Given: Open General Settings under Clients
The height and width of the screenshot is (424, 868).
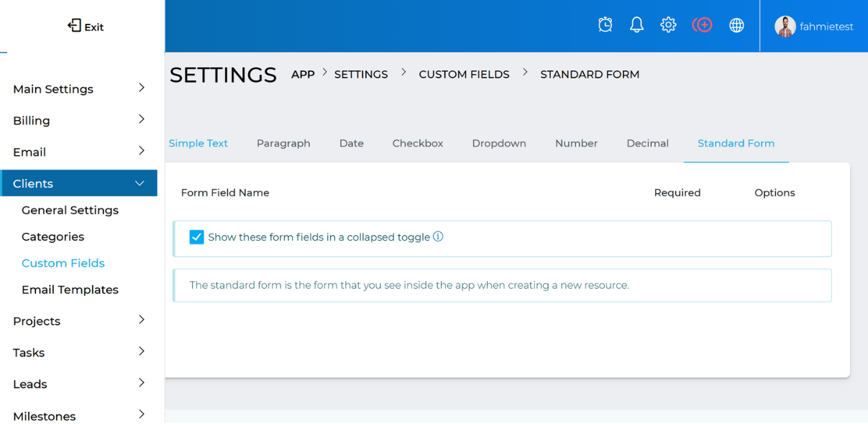Looking at the screenshot, I should point(70,211).
